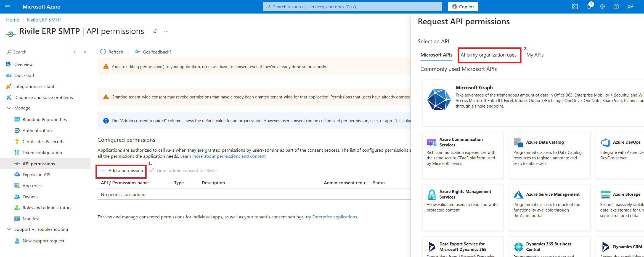The image size is (644, 257).
Task: Open Certificates & secrets in sidebar
Action: pyautogui.click(x=43, y=141)
